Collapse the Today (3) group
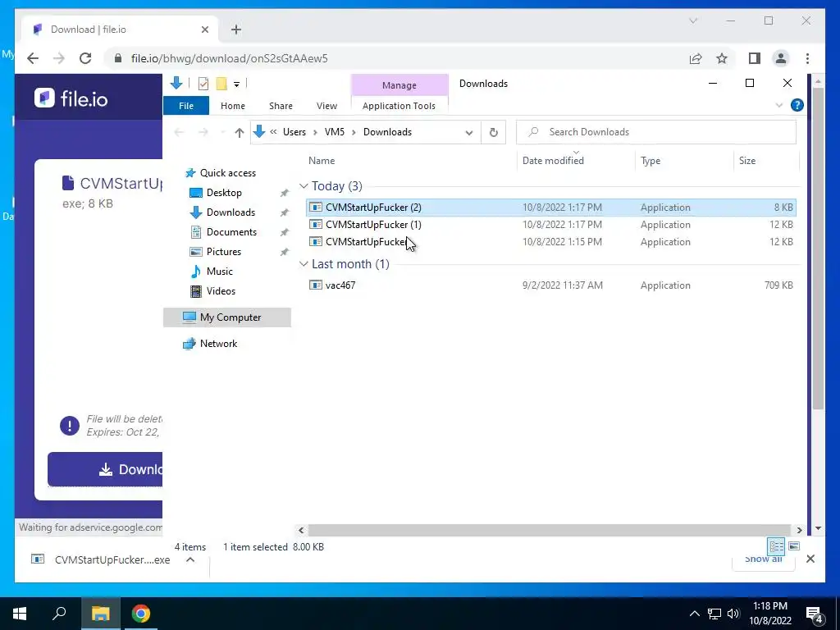840x630 pixels. click(x=304, y=186)
